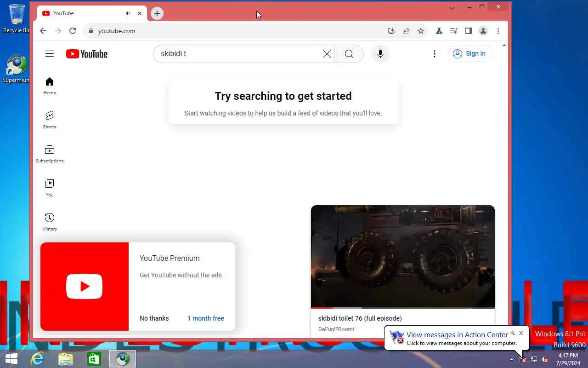The height and width of the screenshot is (368, 588).
Task: Reload the page
Action: pos(73,31)
